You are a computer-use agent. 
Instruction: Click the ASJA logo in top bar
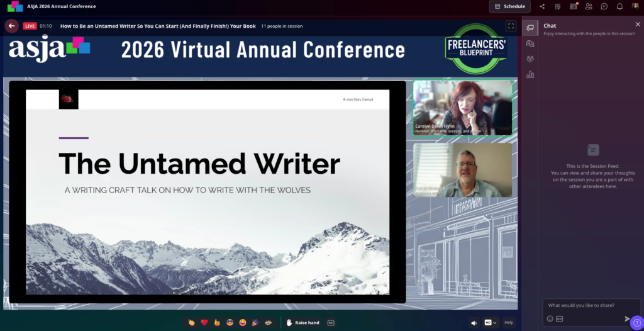pyautogui.click(x=15, y=6)
